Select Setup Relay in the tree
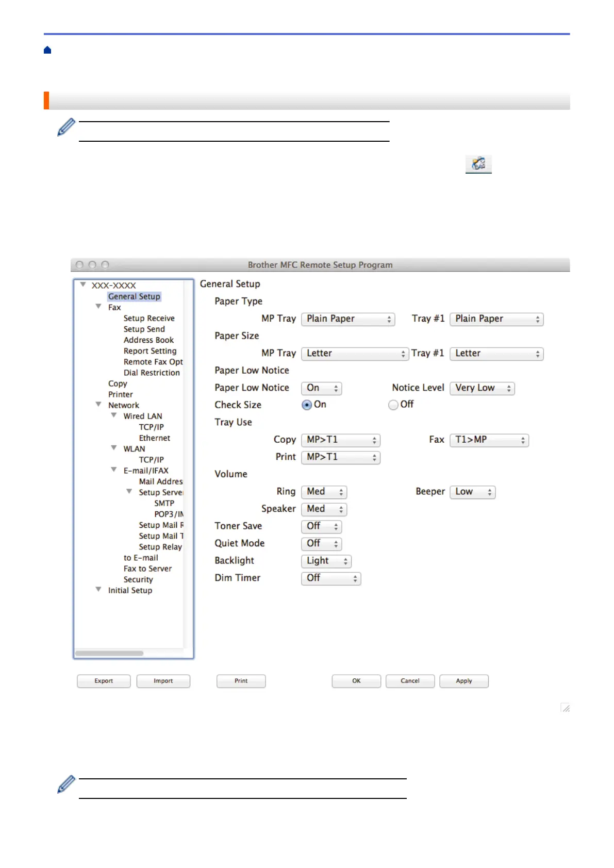Screen dimensions: 614x868 (160, 547)
